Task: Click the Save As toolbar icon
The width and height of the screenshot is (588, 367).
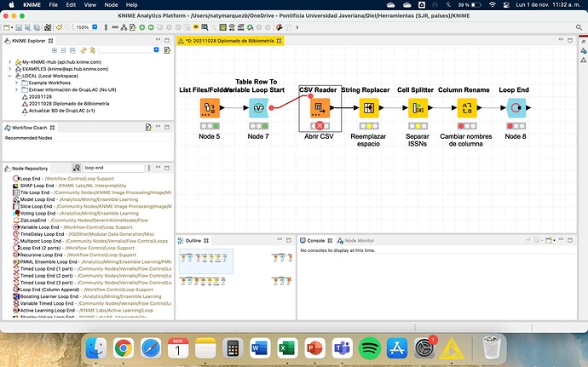Action: pyautogui.click(x=27, y=27)
